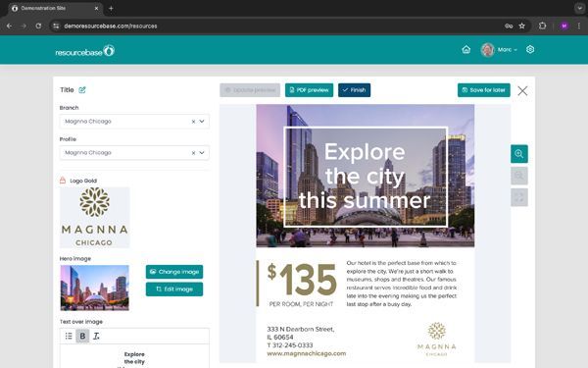The width and height of the screenshot is (588, 368).
Task: Expand the Profile dropdown arrow
Action: point(202,153)
